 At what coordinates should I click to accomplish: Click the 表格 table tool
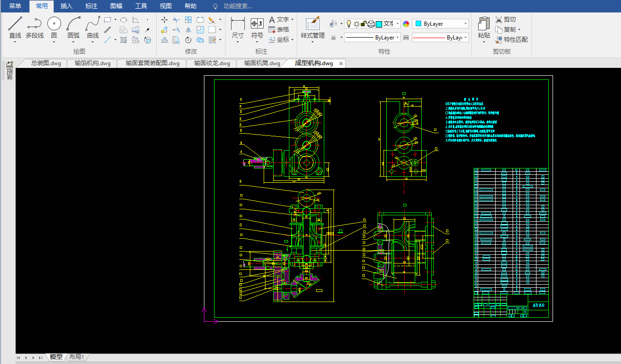pyautogui.click(x=278, y=29)
